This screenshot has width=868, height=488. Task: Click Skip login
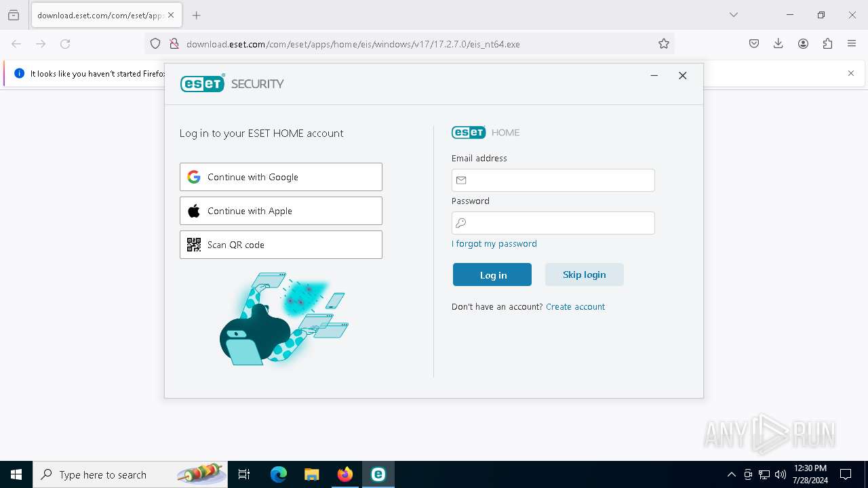pos(585,274)
